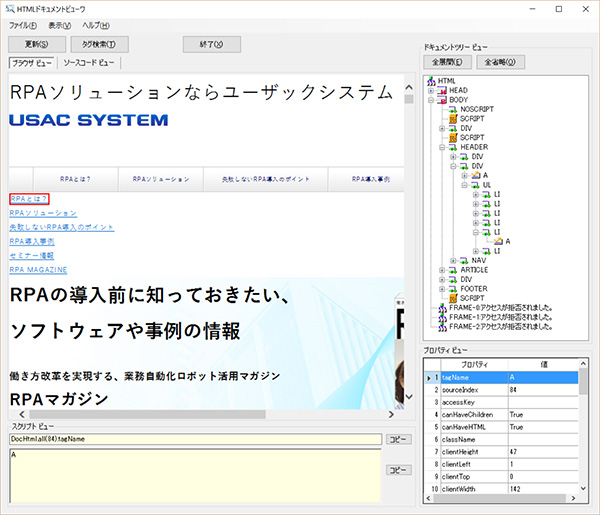Expand the NAV tree node
The width and height of the screenshot is (600, 515).
click(453, 261)
